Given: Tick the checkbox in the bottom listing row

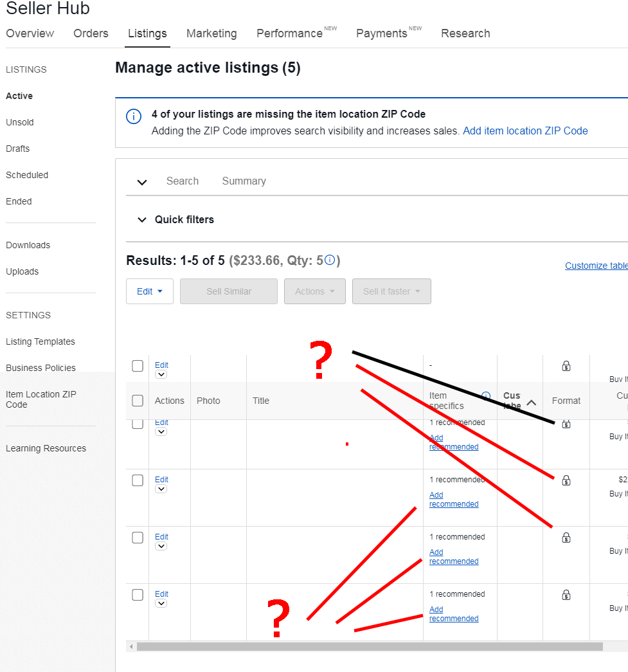Looking at the screenshot, I should [x=138, y=595].
